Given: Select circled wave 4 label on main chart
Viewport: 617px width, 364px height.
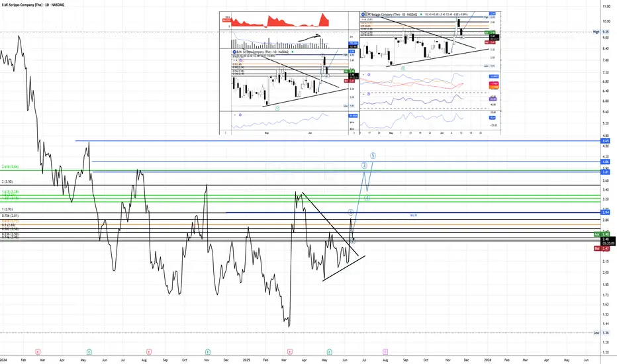Looking at the screenshot, I should pyautogui.click(x=367, y=198).
